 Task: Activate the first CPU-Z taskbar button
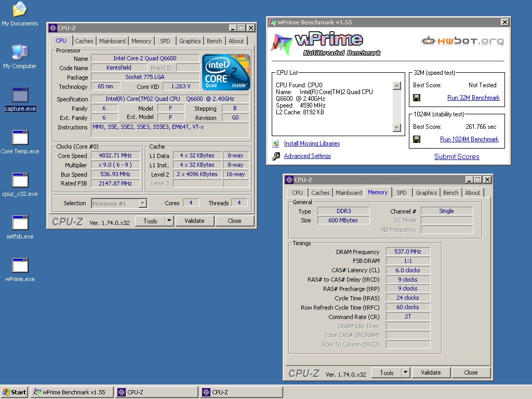[x=156, y=392]
